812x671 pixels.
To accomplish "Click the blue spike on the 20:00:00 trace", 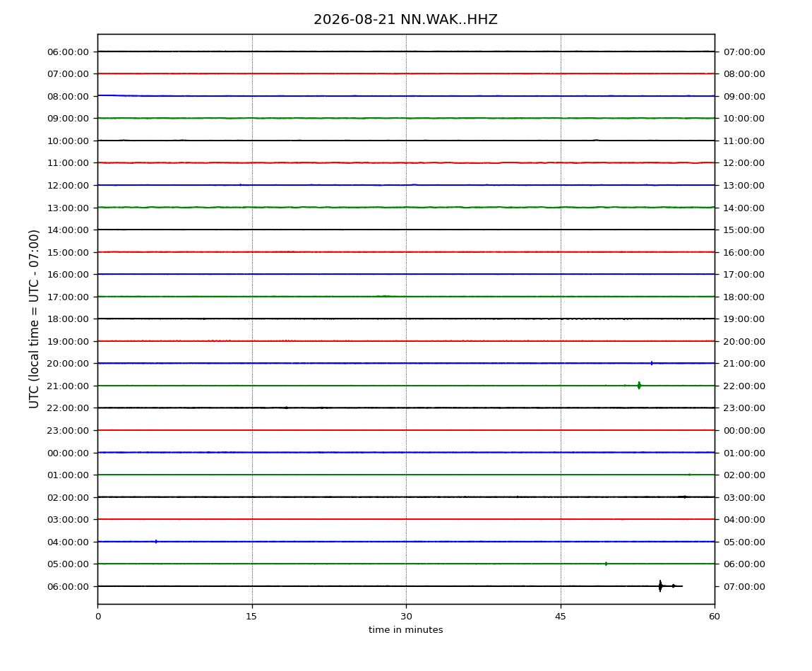I will tap(652, 363).
